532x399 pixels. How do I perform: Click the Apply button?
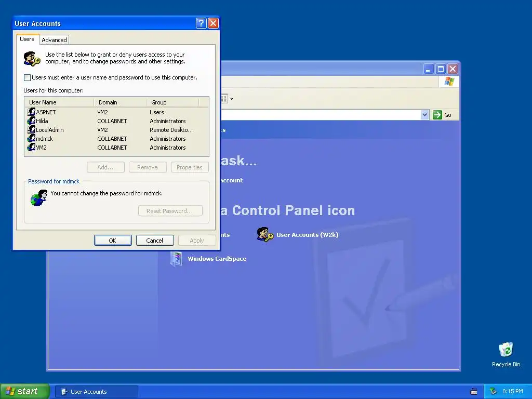click(x=197, y=240)
